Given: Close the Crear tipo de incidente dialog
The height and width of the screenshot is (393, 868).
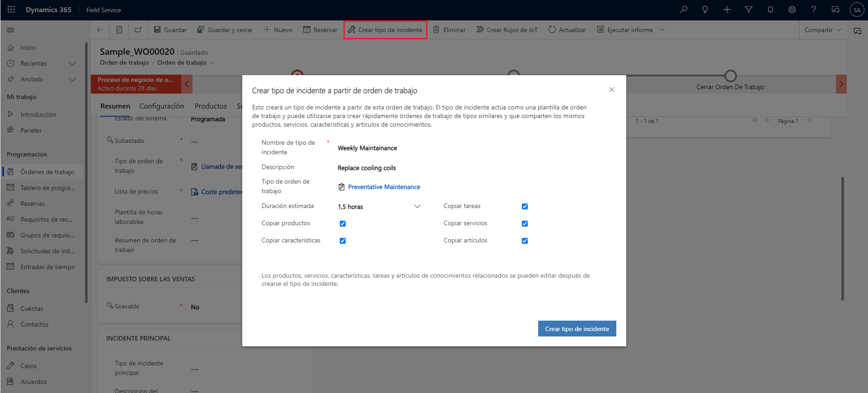Looking at the screenshot, I should click(x=611, y=90).
